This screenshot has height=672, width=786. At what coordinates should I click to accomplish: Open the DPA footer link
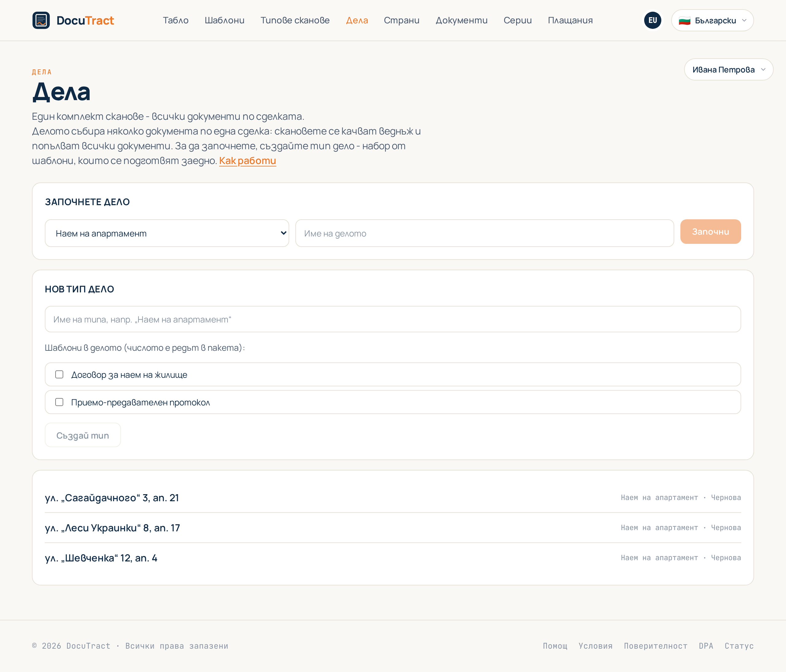point(706,646)
